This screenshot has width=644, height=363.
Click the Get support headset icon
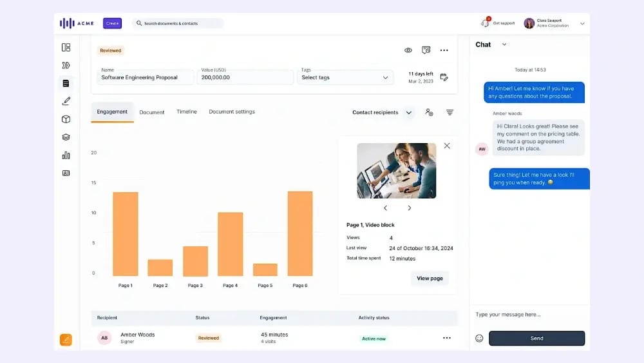[x=486, y=23]
